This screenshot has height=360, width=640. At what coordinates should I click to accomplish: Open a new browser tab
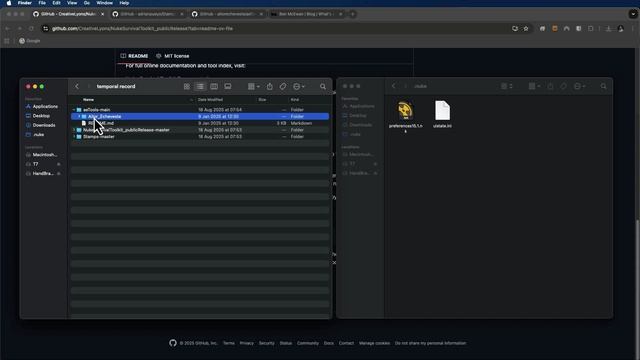(353, 14)
